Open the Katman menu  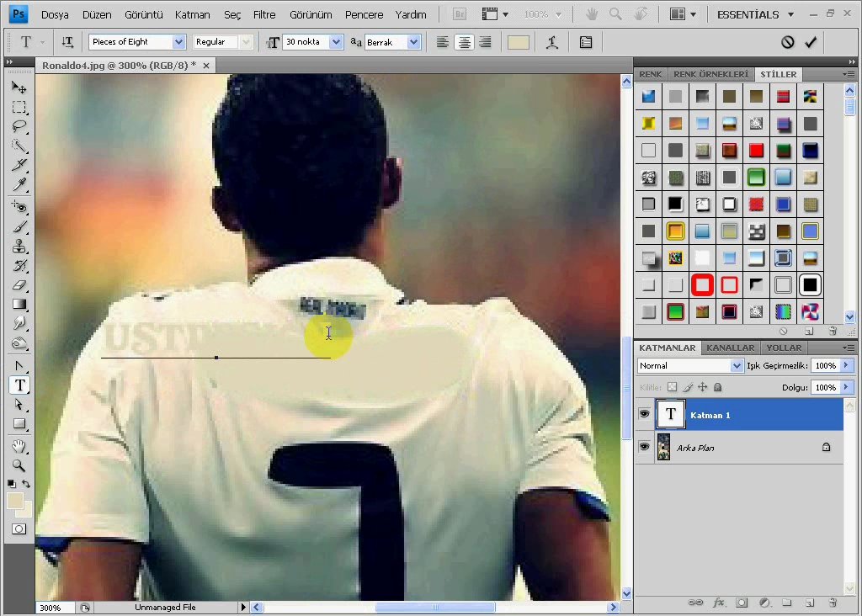[x=193, y=15]
